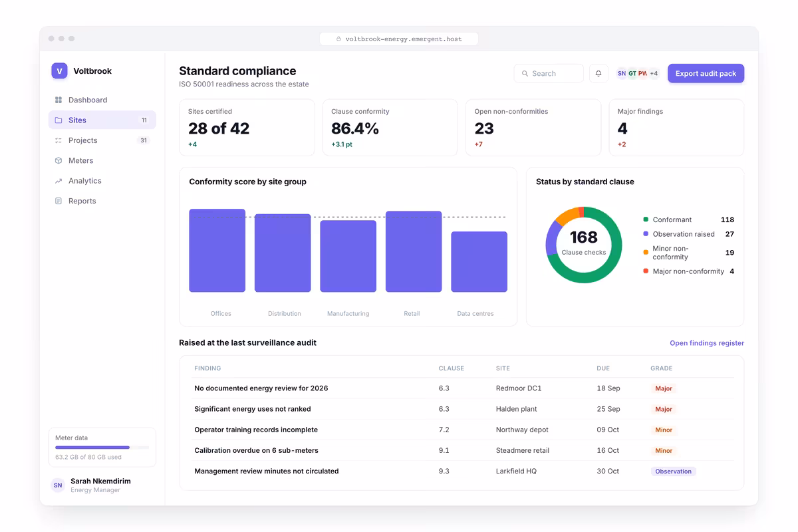The width and height of the screenshot is (798, 532).
Task: Open 'Calibration overdue on 6 sub-meters'
Action: click(x=256, y=450)
